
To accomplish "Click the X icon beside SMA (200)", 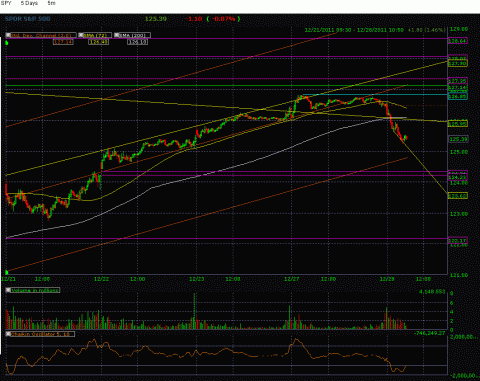I will [x=116, y=35].
